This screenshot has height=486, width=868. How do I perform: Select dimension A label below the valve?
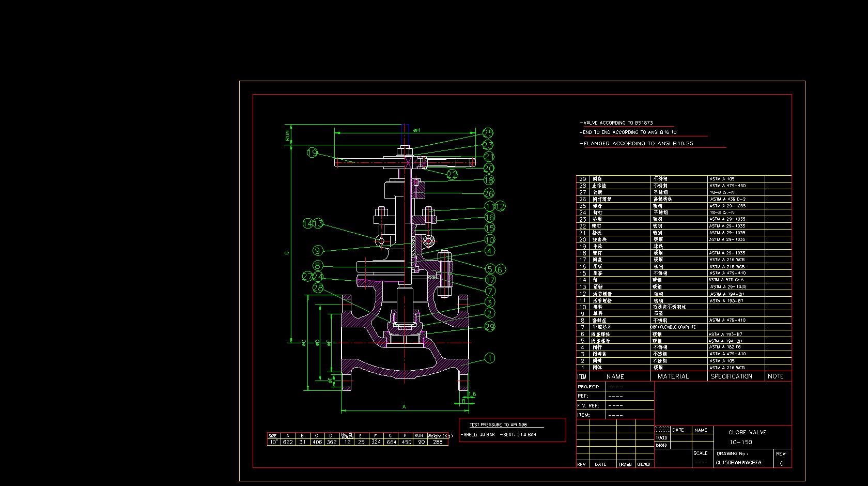point(404,407)
